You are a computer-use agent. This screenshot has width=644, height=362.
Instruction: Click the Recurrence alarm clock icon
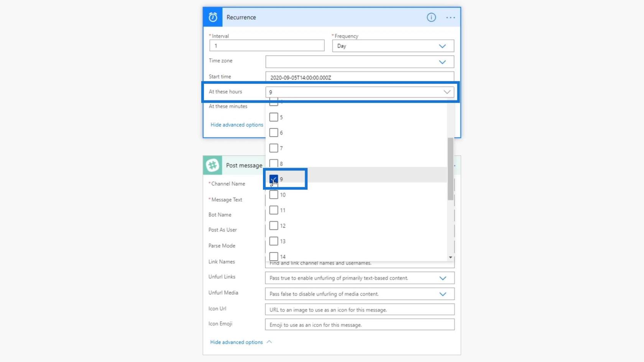click(x=213, y=17)
